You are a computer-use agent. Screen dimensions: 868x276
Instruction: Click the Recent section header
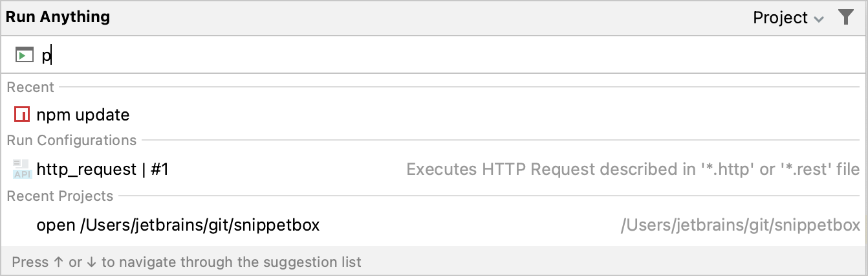click(x=30, y=87)
